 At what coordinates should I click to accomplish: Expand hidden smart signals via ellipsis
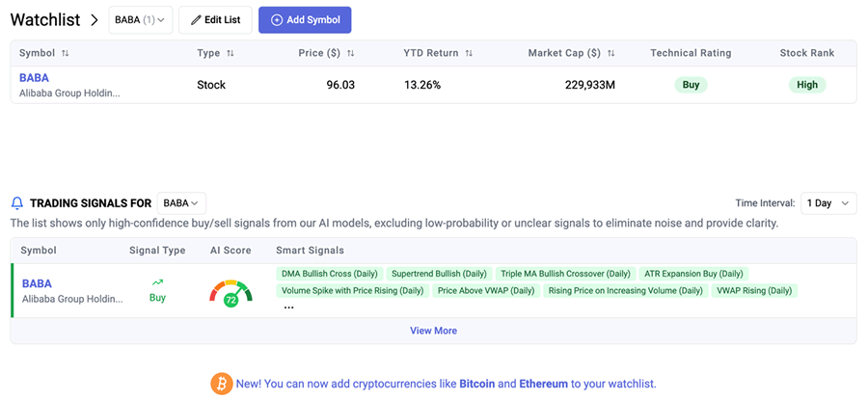288,308
